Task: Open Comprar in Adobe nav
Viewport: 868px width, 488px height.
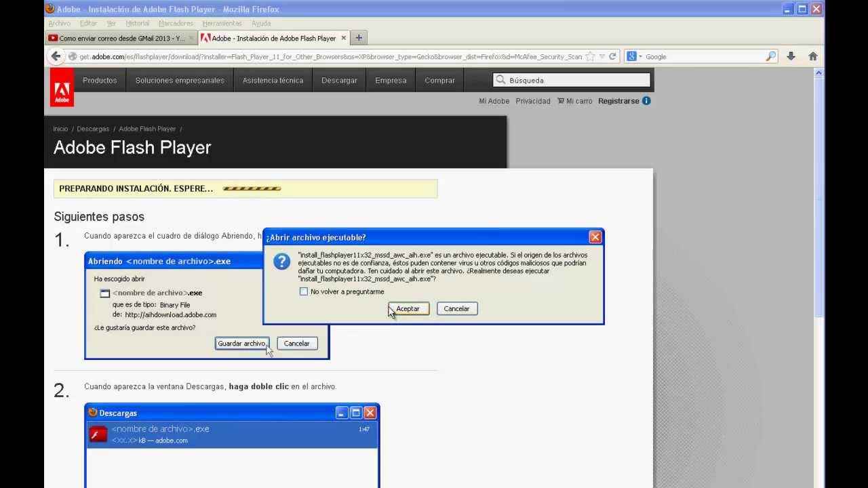Action: 440,80
